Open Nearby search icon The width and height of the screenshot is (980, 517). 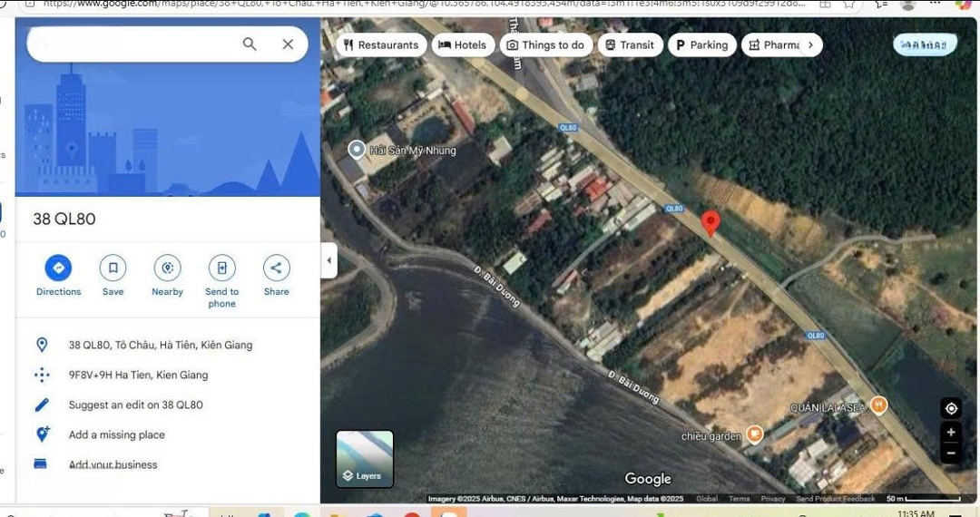pos(167,268)
